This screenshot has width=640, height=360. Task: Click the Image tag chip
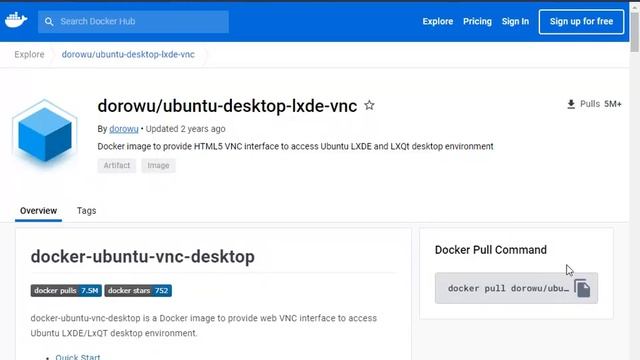158,165
